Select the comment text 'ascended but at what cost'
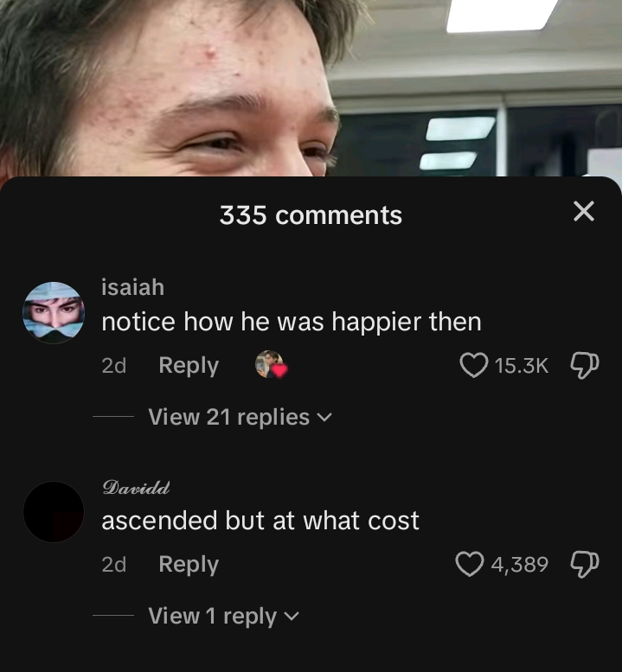 click(x=260, y=521)
